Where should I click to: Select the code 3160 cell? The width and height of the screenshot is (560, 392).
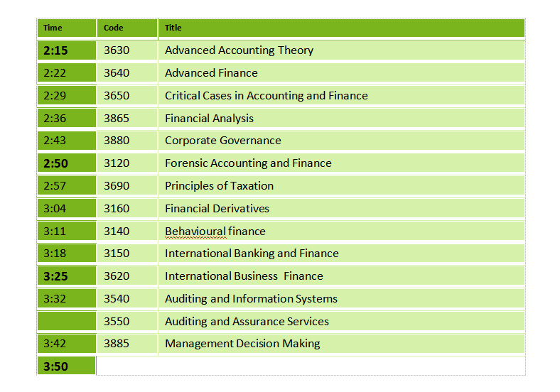[x=117, y=209]
